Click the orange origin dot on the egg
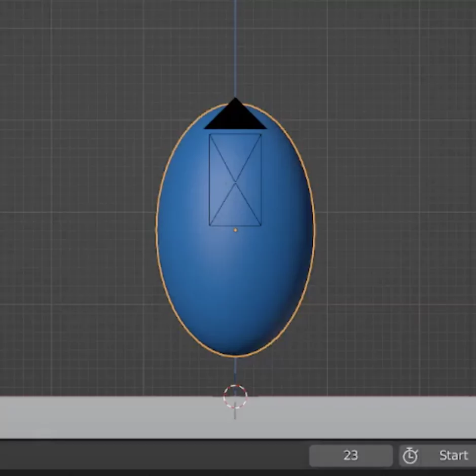The image size is (476, 476). [x=235, y=230]
